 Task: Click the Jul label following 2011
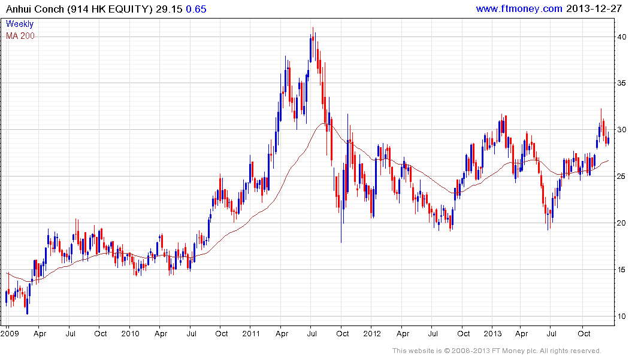tap(312, 333)
